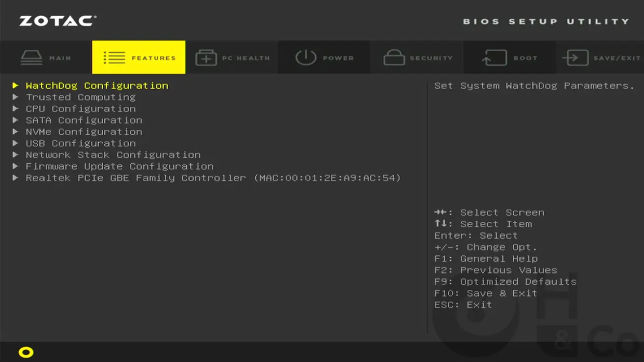Click the Features tab list icon

point(114,58)
